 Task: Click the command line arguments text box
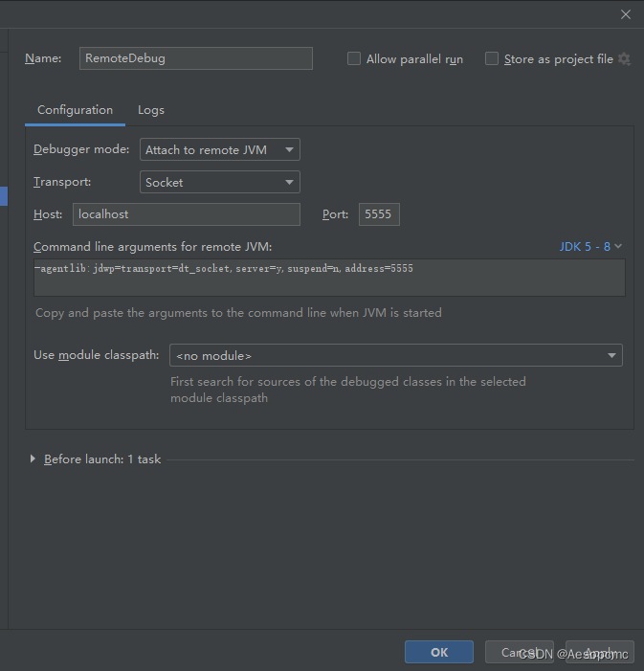(x=328, y=278)
